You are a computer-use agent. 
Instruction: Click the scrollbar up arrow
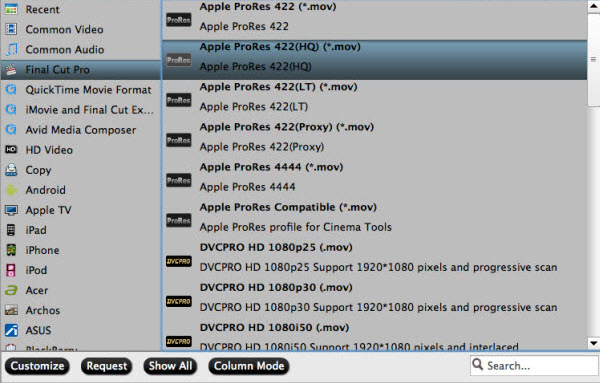tap(593, 6)
